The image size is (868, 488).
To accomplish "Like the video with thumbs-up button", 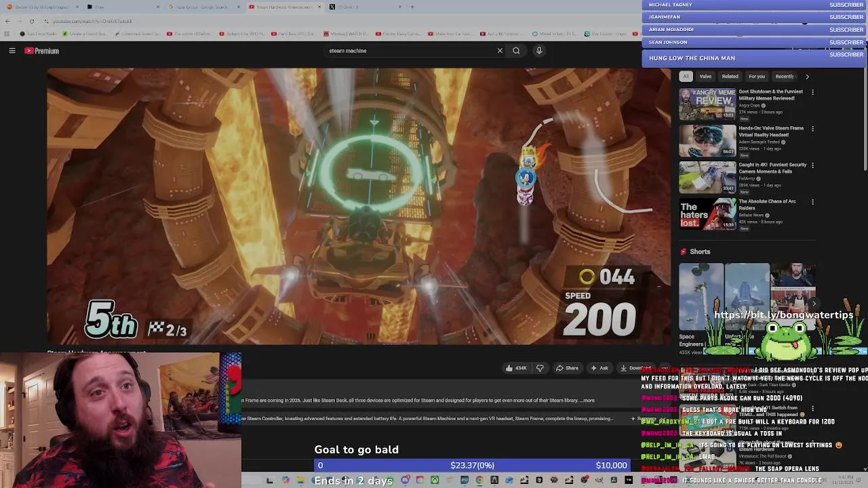I will click(516, 368).
